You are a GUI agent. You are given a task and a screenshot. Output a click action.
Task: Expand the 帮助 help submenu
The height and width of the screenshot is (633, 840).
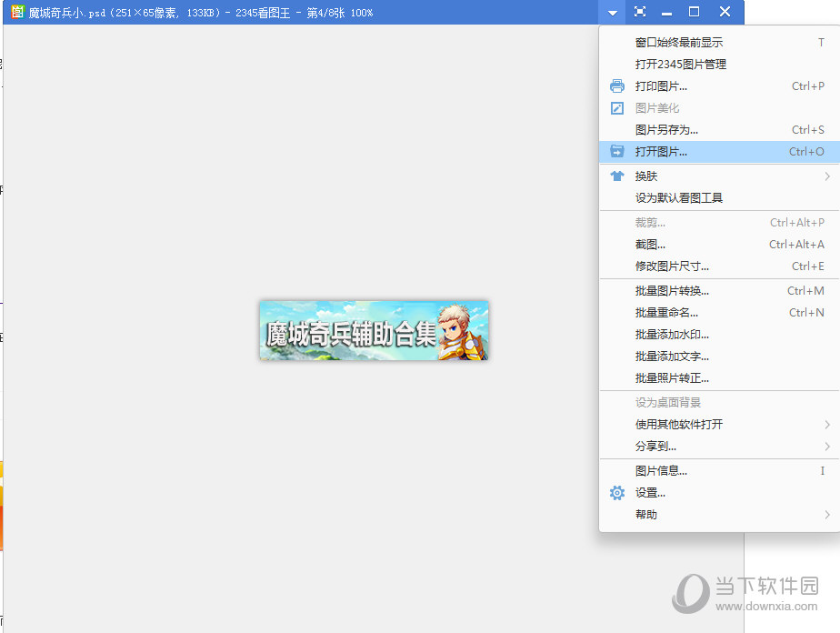646,514
